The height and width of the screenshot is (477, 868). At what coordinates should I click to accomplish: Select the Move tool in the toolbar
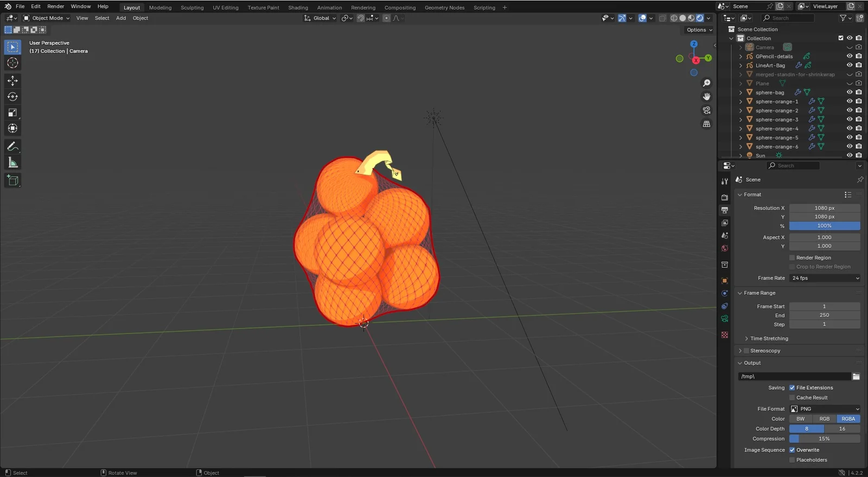[x=12, y=81]
